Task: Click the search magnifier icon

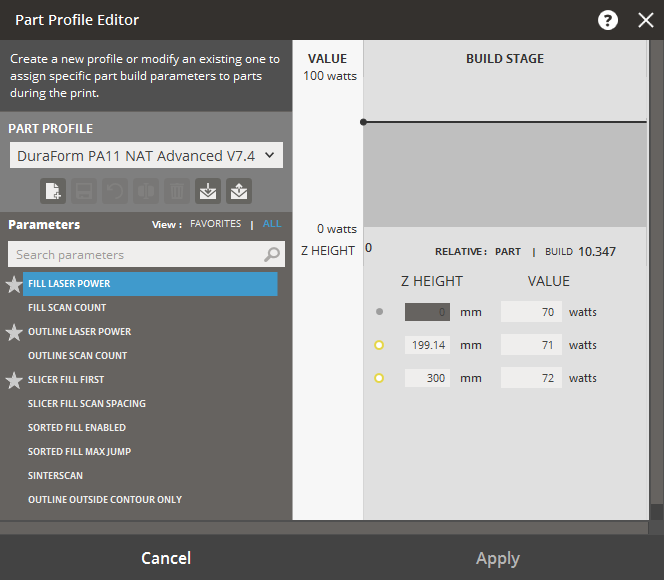Action: (x=272, y=255)
